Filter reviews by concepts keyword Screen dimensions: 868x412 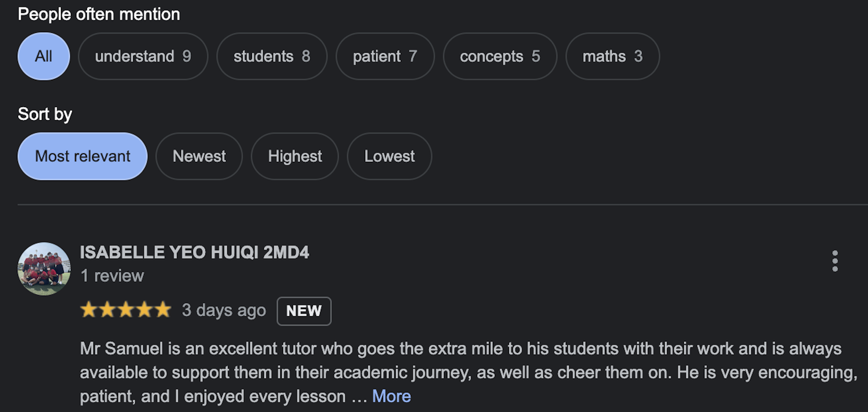500,56
